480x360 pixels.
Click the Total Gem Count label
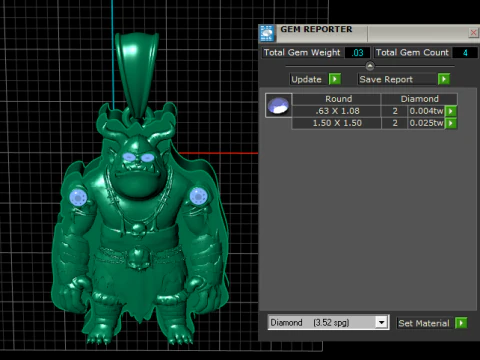412,53
